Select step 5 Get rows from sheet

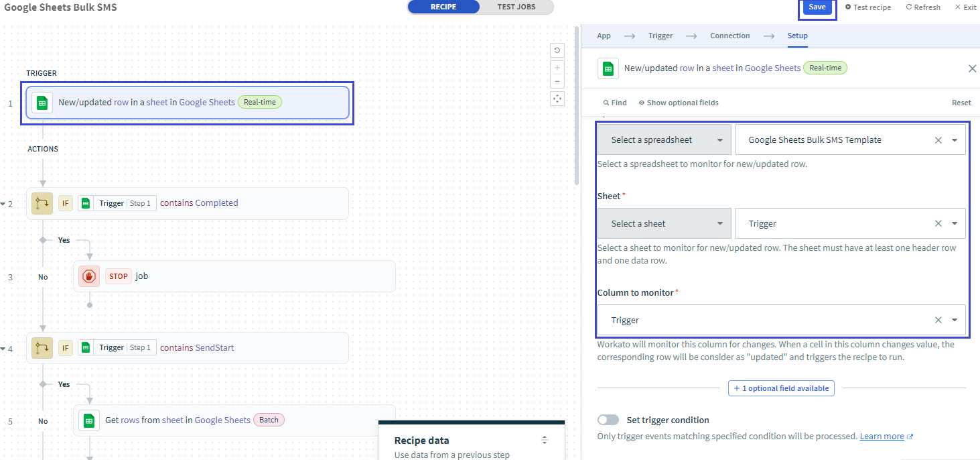click(234, 420)
